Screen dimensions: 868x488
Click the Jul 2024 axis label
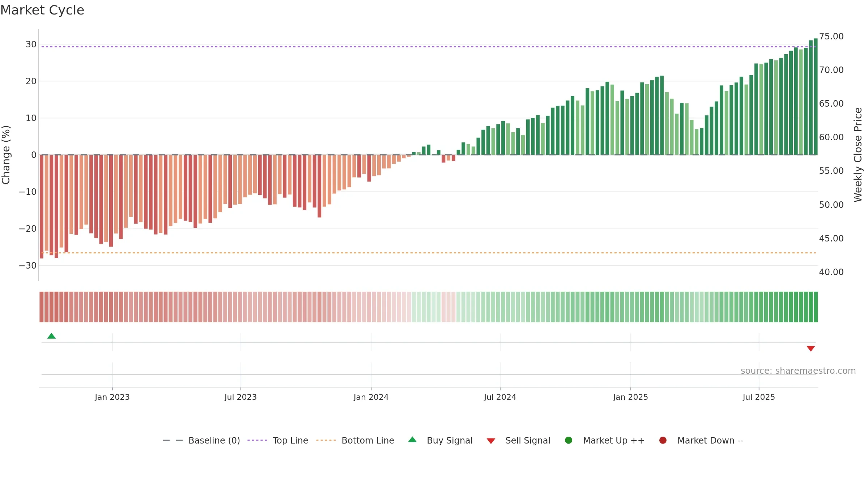coord(500,397)
